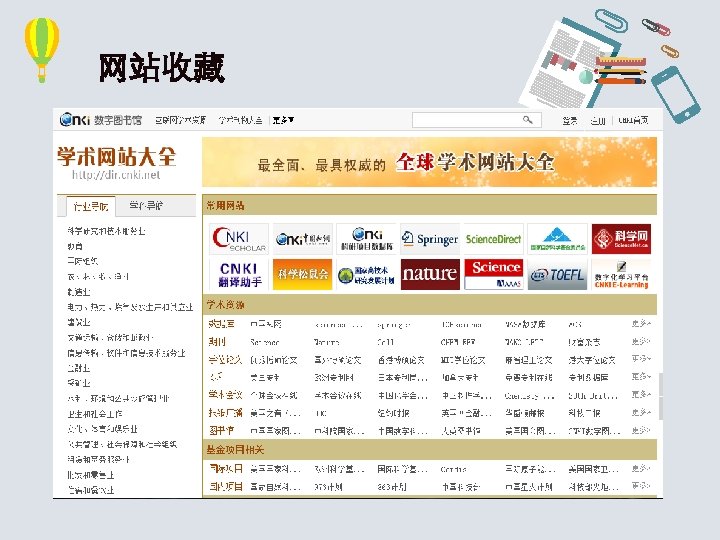
Task: Click the page vertical scrollbar thumb
Action: [661, 396]
